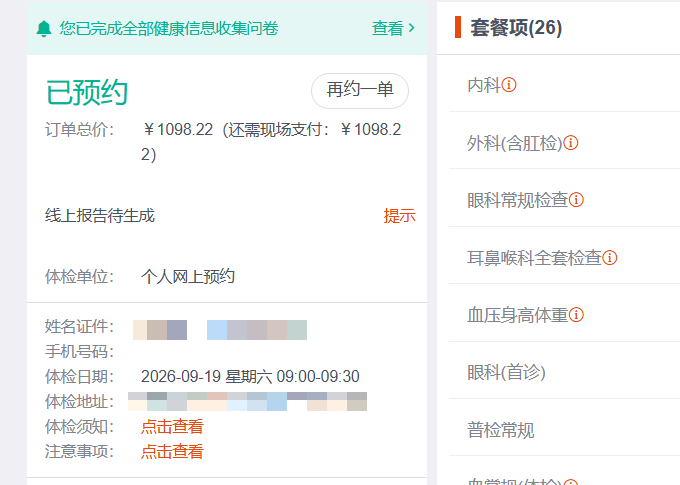Click the 体检日期 appointment time text
The width and height of the screenshot is (680, 485).
(x=250, y=377)
